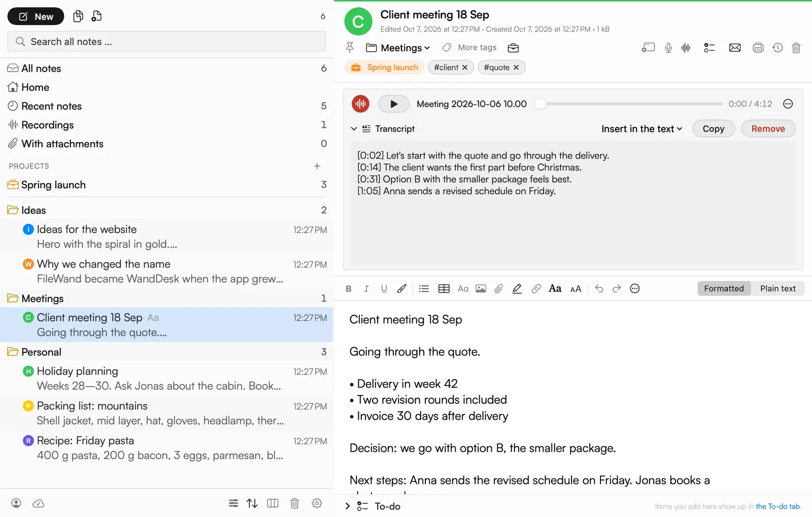Click the trash icon in note header
This screenshot has width=812, height=517.
tap(796, 48)
